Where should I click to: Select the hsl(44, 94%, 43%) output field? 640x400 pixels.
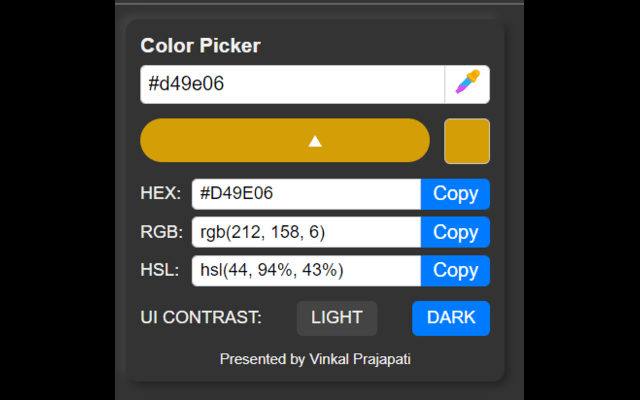coord(305,271)
